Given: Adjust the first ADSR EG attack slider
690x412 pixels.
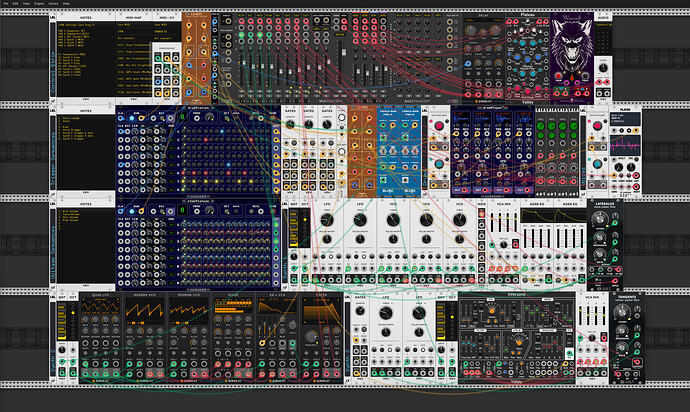Looking at the screenshot, I should click(527, 238).
